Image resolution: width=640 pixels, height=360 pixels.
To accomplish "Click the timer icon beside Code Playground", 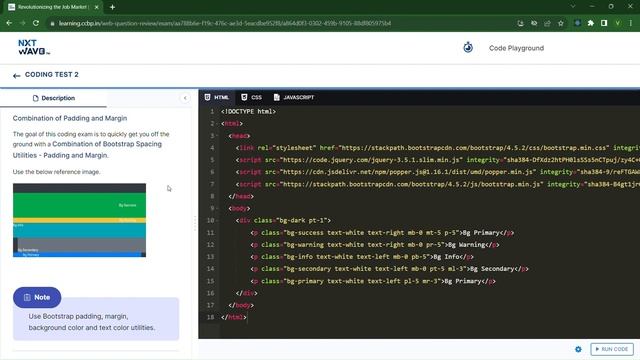I will click(468, 47).
